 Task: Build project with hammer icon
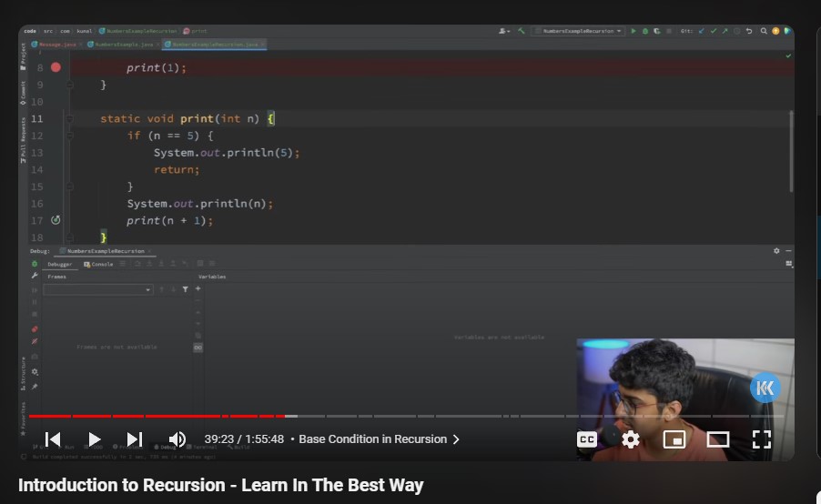coord(521,31)
